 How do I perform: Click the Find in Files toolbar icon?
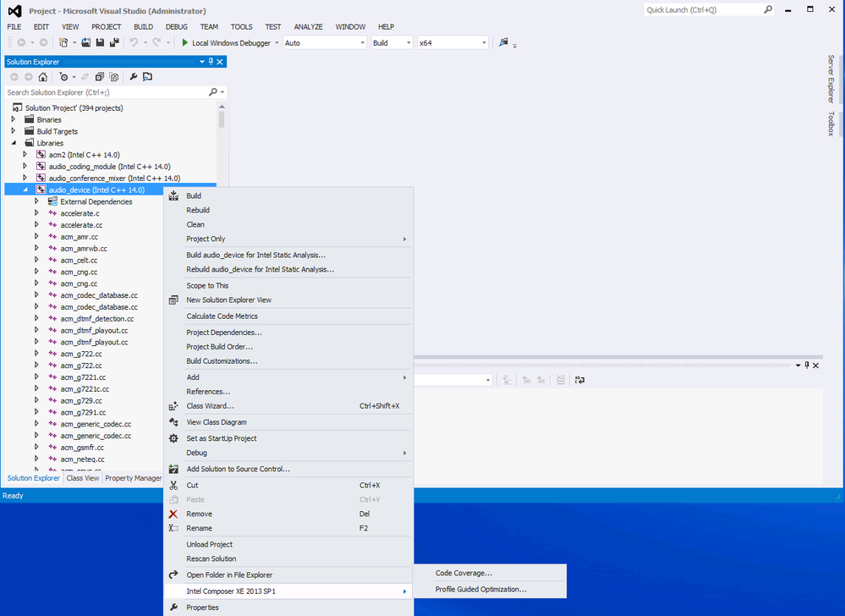[503, 42]
